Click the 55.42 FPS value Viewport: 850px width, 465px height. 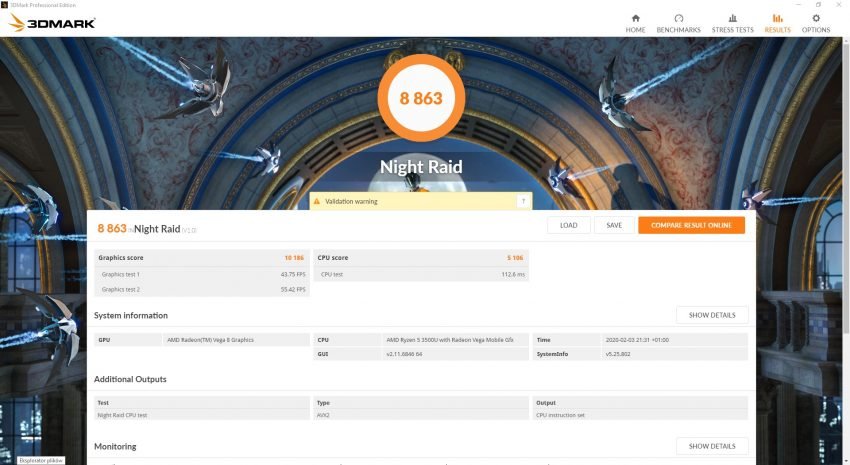coord(293,289)
